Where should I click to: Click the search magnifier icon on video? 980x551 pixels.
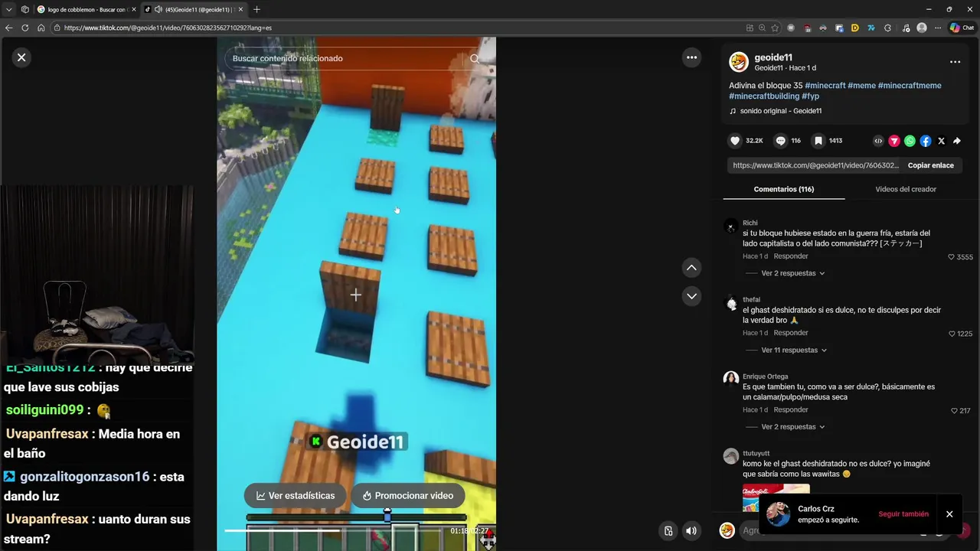pyautogui.click(x=475, y=58)
